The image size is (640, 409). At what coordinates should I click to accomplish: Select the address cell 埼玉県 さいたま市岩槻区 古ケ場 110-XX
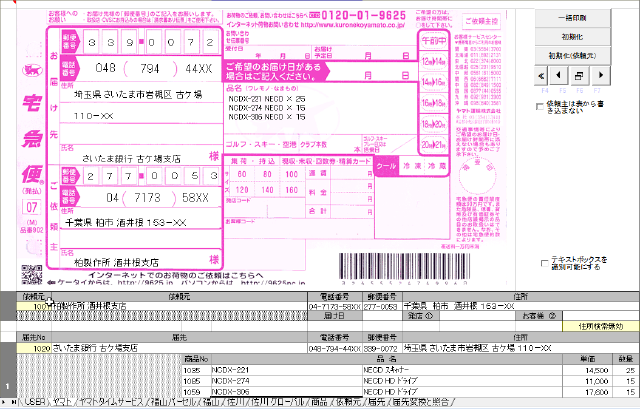coord(521,348)
